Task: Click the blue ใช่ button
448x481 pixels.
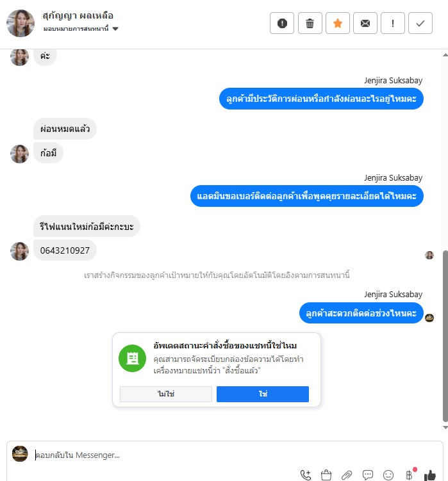Action: (x=263, y=394)
